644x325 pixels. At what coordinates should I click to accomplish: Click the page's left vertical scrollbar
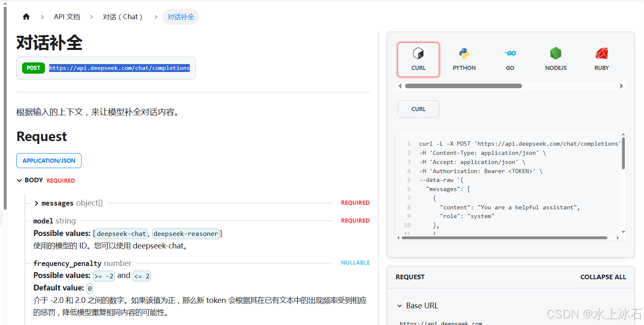pyautogui.click(x=5, y=108)
